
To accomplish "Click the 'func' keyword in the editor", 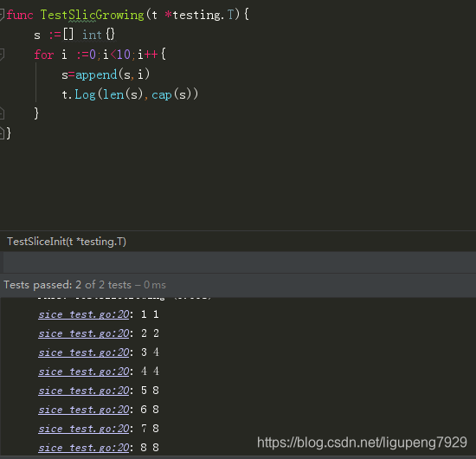I will click(20, 15).
